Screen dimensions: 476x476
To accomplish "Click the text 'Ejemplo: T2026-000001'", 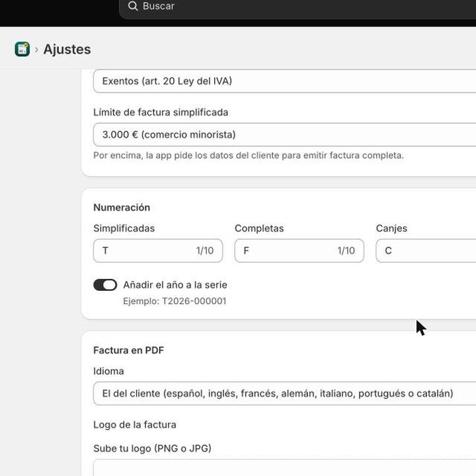I will point(175,301).
